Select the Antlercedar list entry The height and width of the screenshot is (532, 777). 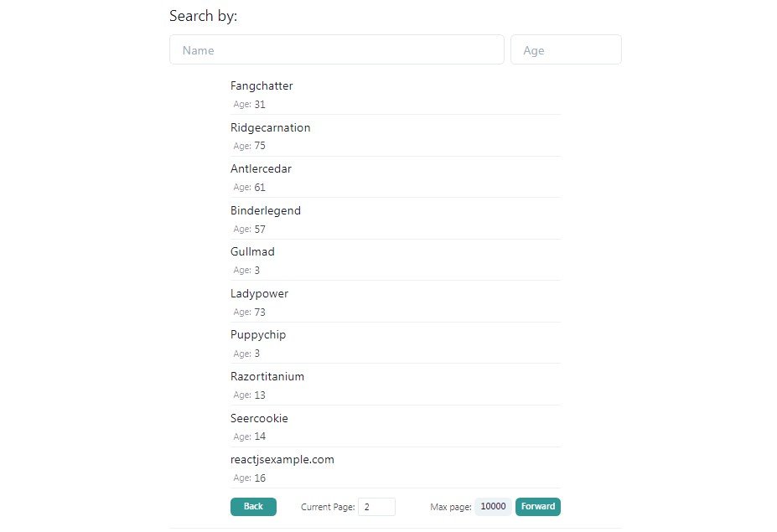(x=261, y=168)
